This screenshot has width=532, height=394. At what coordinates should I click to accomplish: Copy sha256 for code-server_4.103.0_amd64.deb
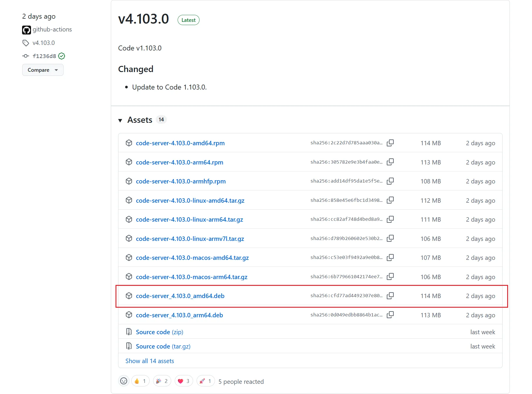coord(390,296)
